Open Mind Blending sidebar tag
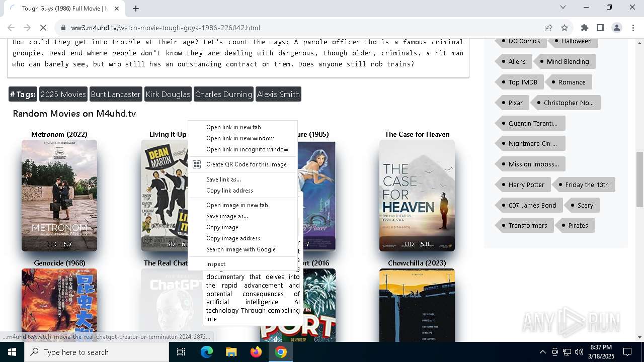The image size is (644, 362). click(564, 61)
